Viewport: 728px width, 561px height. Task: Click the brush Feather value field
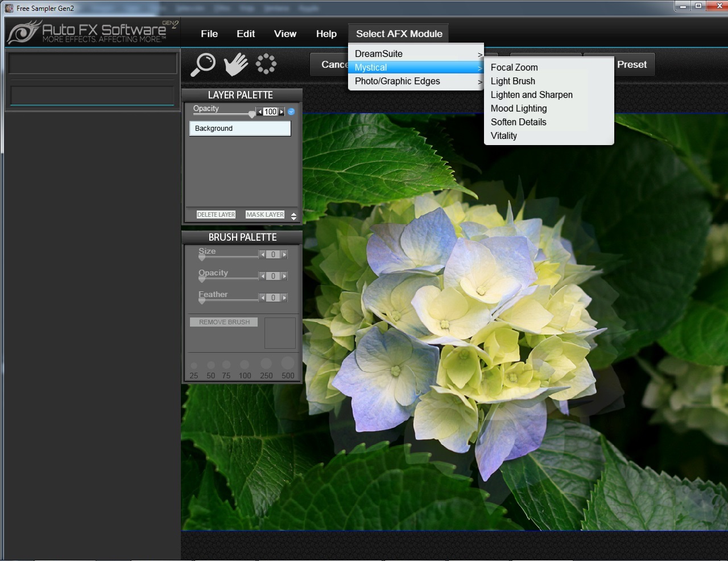coord(274,298)
